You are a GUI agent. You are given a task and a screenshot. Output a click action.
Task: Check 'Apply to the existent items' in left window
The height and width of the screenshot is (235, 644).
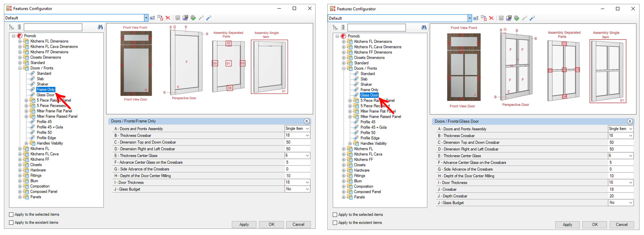point(11,223)
